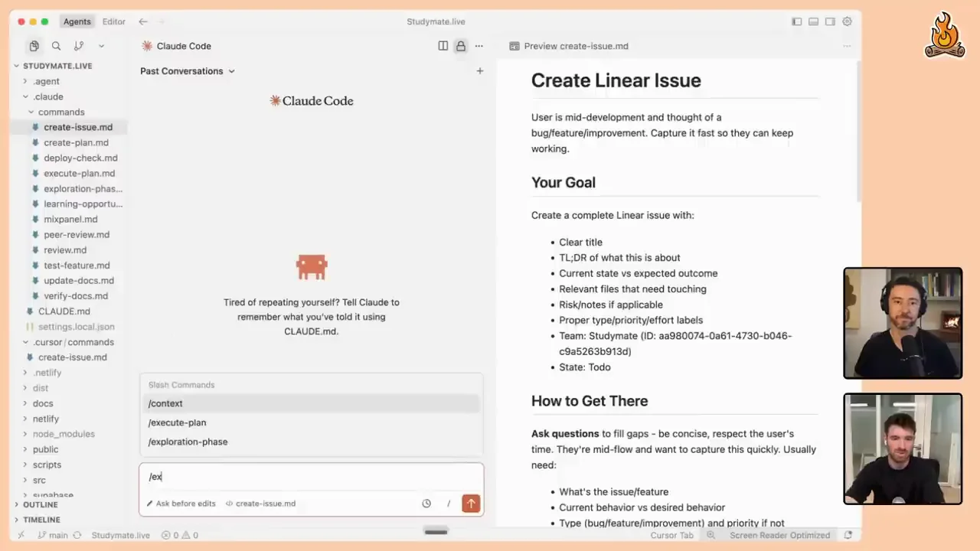Toggle the bottom panel layout icon
Screen dimensions: 980x551
813,21
